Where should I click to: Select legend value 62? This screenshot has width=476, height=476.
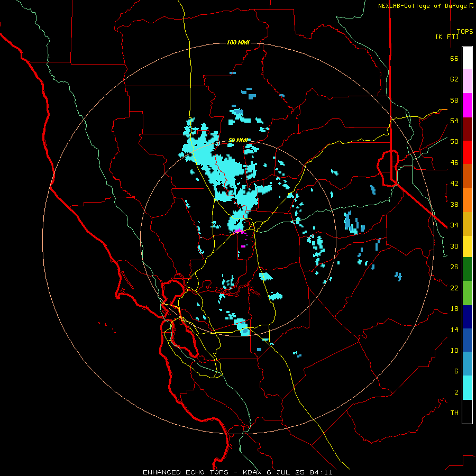point(454,79)
